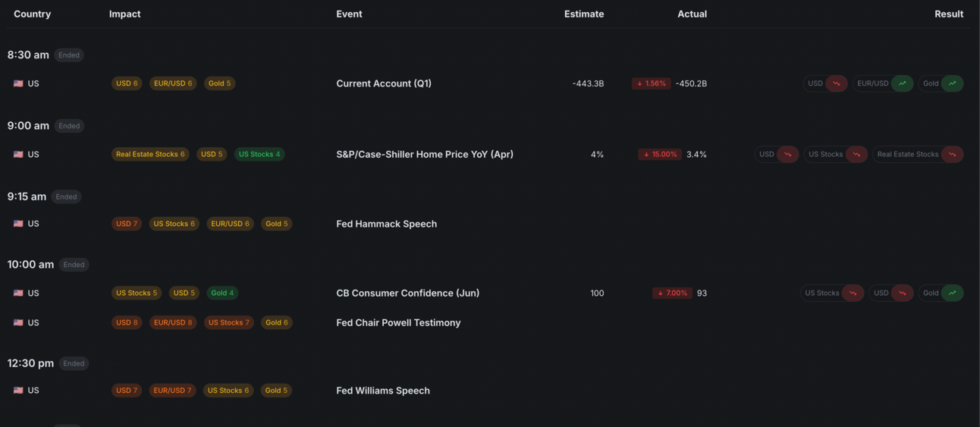Click US flag icon beside Fed Hammack Speech

[18, 224]
